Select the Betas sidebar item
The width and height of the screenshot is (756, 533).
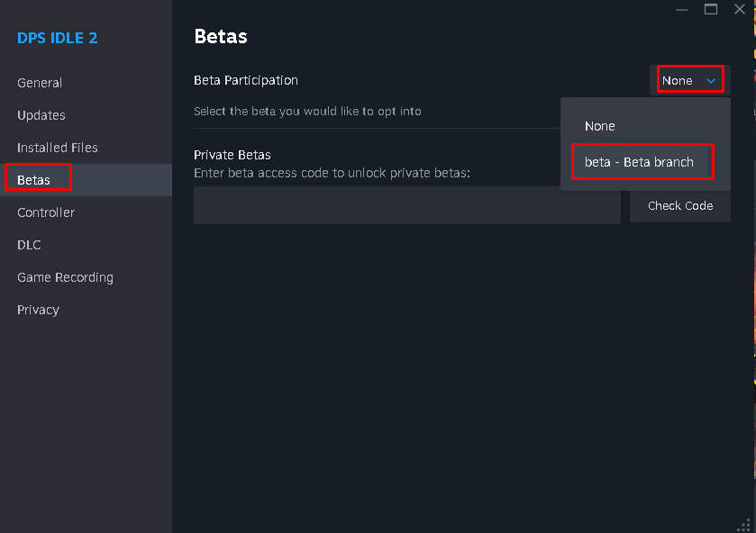click(33, 180)
